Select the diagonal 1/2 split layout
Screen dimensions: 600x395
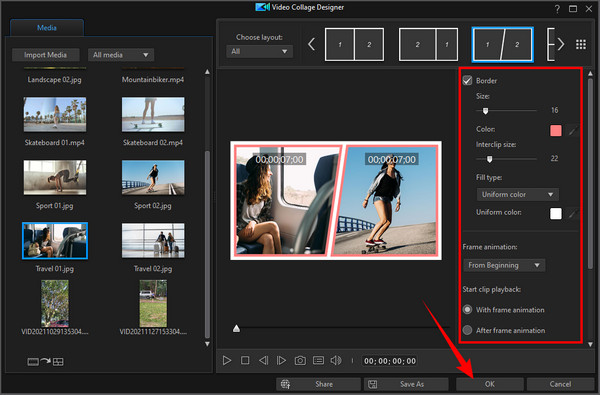[x=502, y=44]
